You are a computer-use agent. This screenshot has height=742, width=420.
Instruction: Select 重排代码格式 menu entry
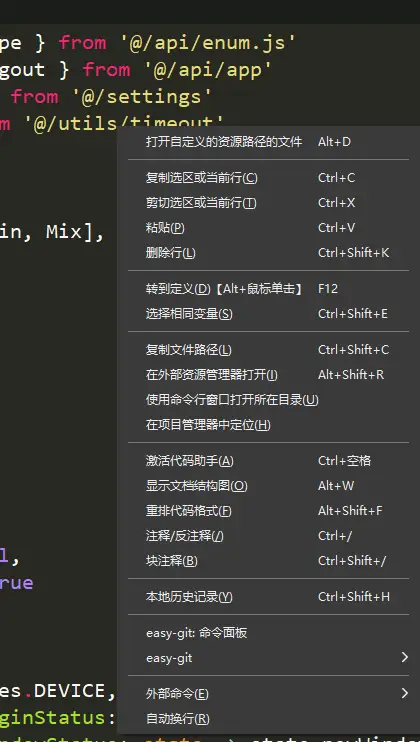[268, 511]
